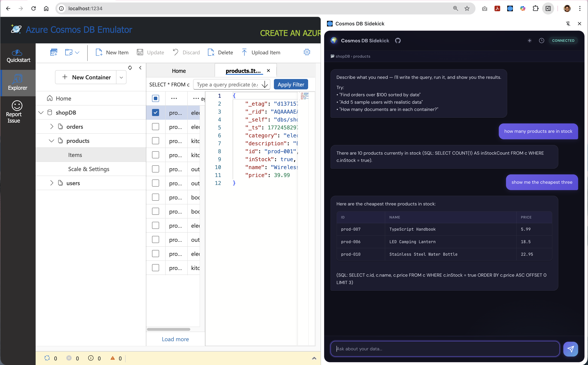The height and width of the screenshot is (365, 588).
Task: Select the Quickstart sidebar item
Action: [18, 56]
